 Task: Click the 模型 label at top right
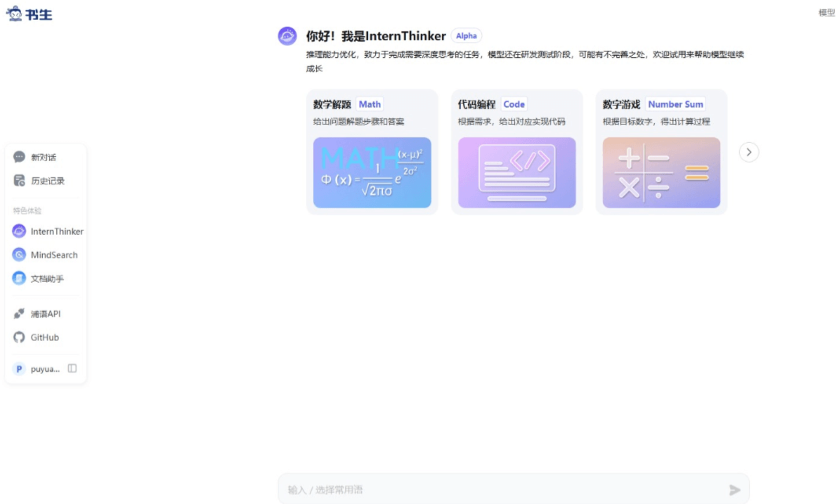[x=827, y=13]
